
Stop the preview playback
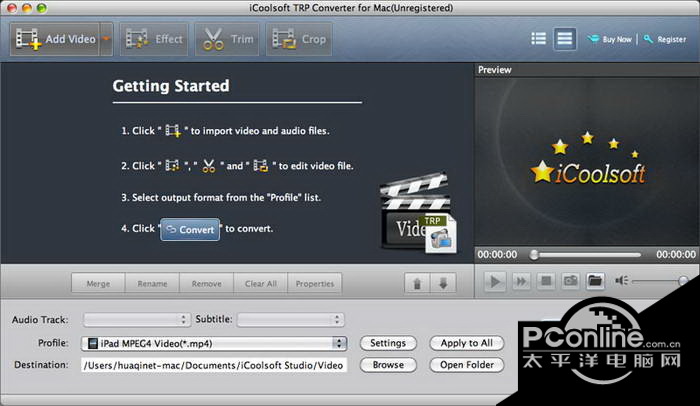coord(546,281)
